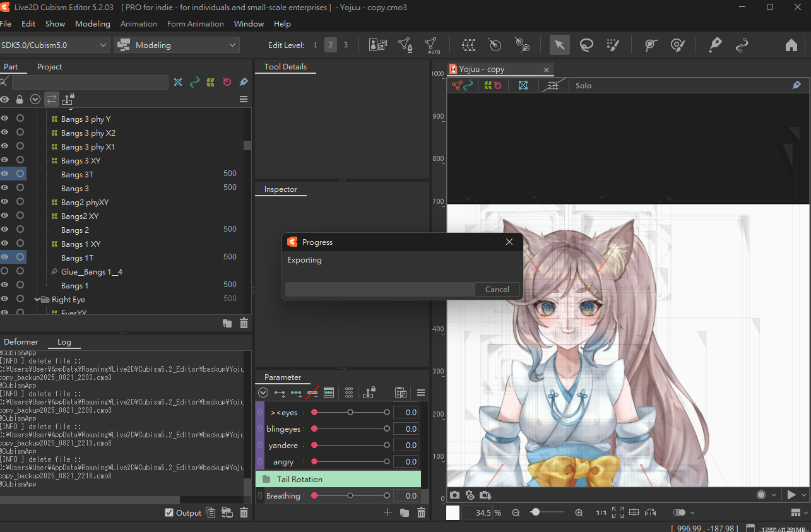Click the Part panel search field
This screenshot has width=811, height=532.
tap(90, 82)
